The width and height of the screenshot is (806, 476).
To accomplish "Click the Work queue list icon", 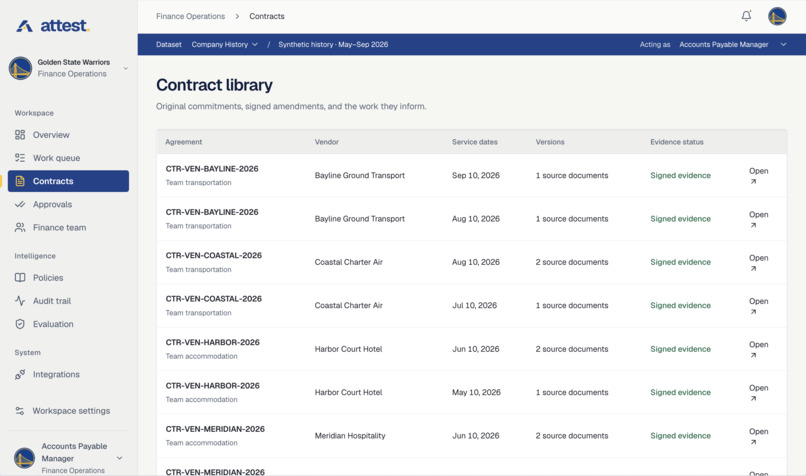I will 20,158.
